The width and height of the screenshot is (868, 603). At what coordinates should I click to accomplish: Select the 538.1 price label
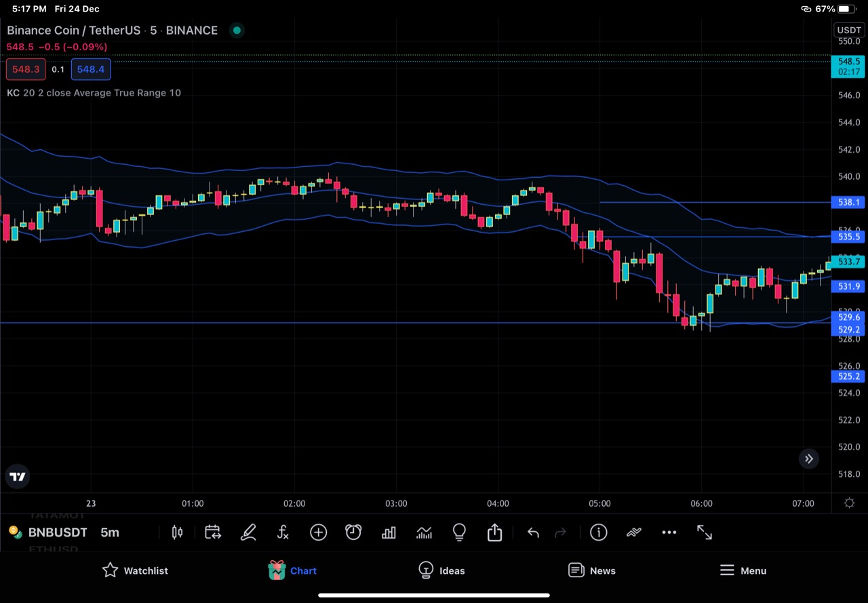[x=848, y=202]
